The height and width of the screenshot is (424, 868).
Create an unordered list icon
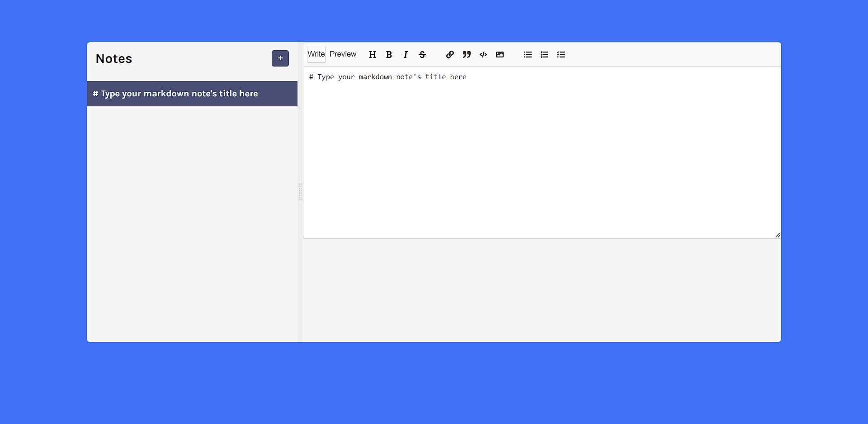coord(527,54)
